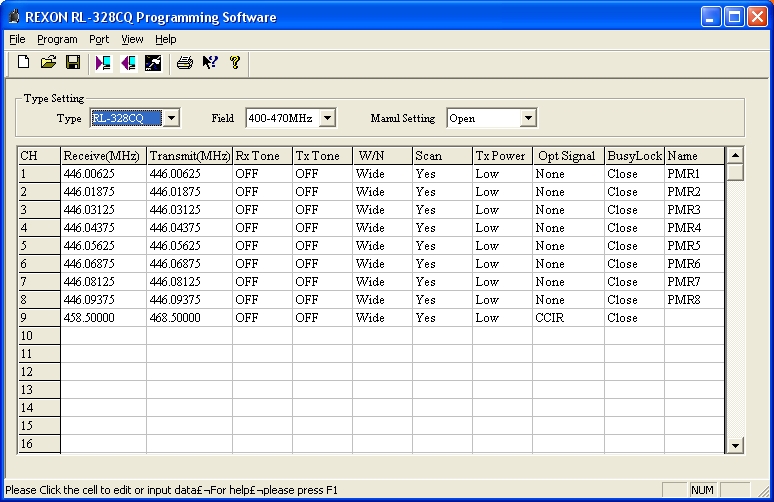Click transmit cell 446.01875 in channel 2

click(x=189, y=192)
